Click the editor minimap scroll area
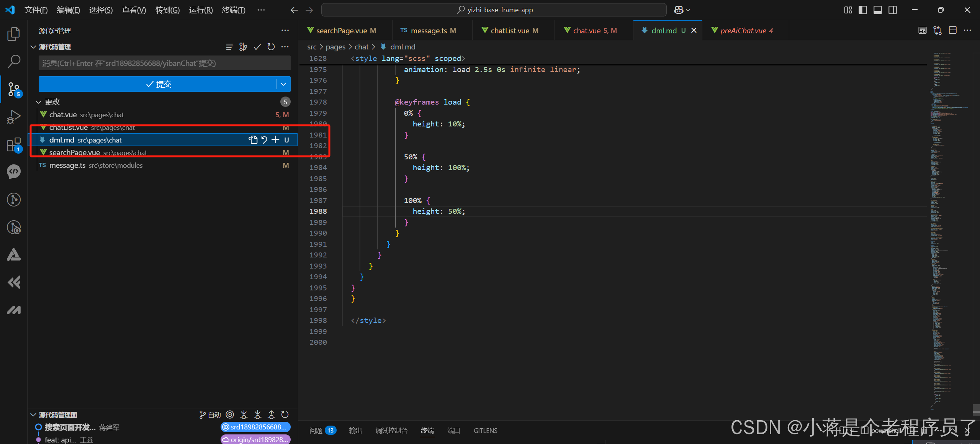This screenshot has width=980, height=444. [x=949, y=230]
